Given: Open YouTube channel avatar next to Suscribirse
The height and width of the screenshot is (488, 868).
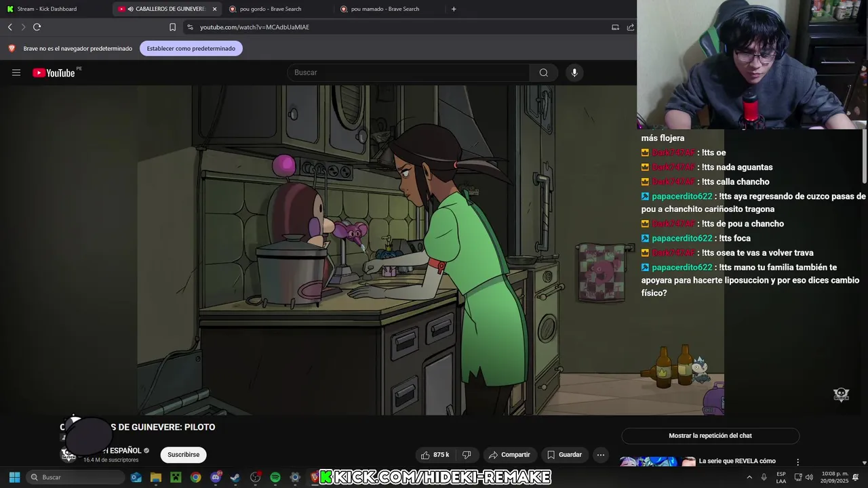Looking at the screenshot, I should pyautogui.click(x=68, y=455).
